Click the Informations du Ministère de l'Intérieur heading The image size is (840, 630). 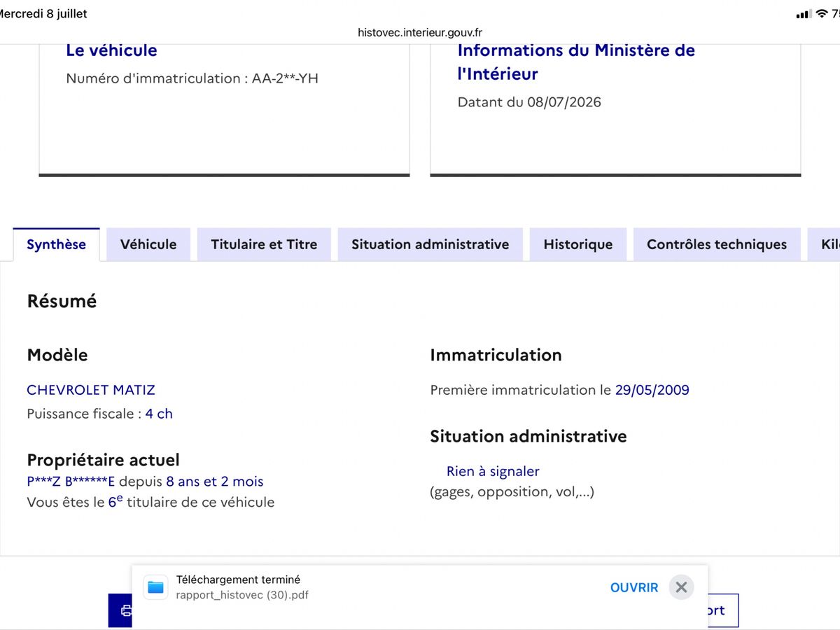pos(576,62)
